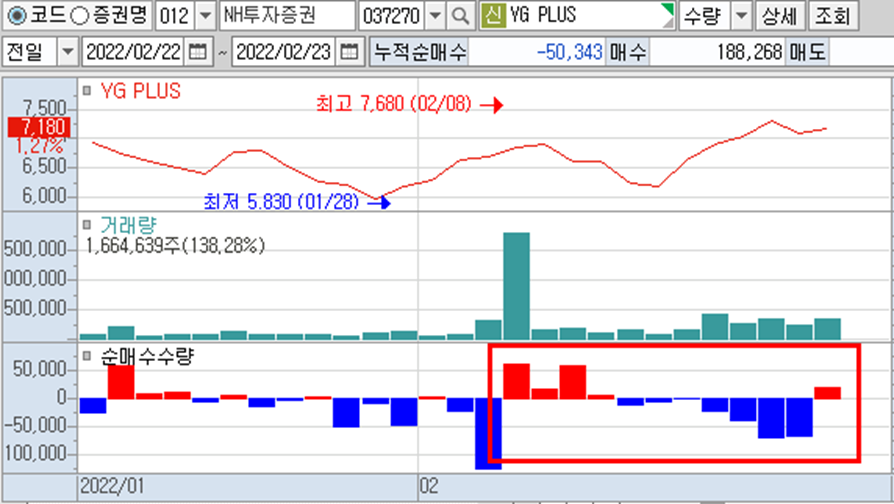Click the 누적순매수 label
894x504 pixels.
coord(420,52)
